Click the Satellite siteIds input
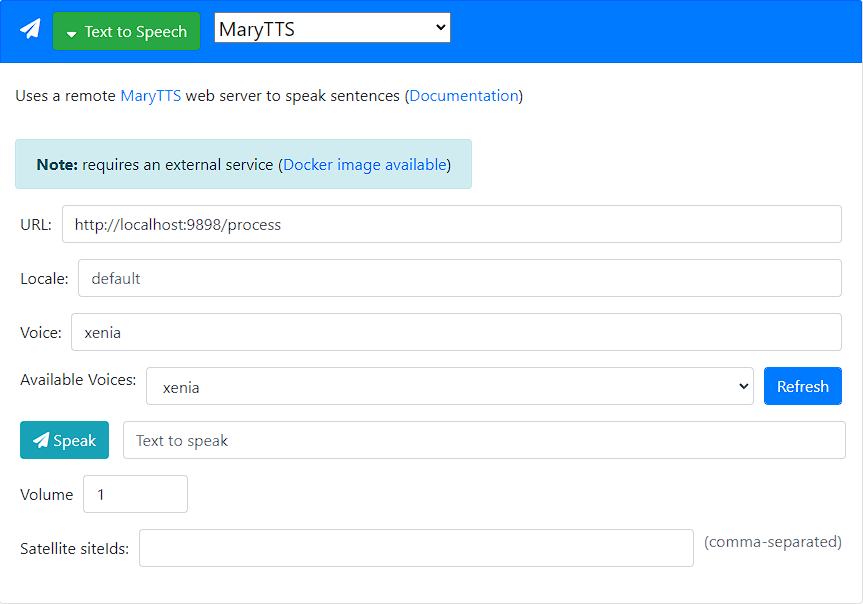This screenshot has height=604, width=863. (x=416, y=548)
